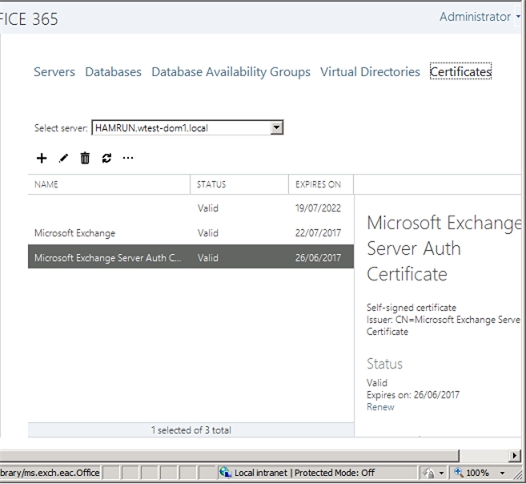Select the Microsoft Exchange certificate row
The height and width of the screenshot is (484, 526).
coord(191,233)
